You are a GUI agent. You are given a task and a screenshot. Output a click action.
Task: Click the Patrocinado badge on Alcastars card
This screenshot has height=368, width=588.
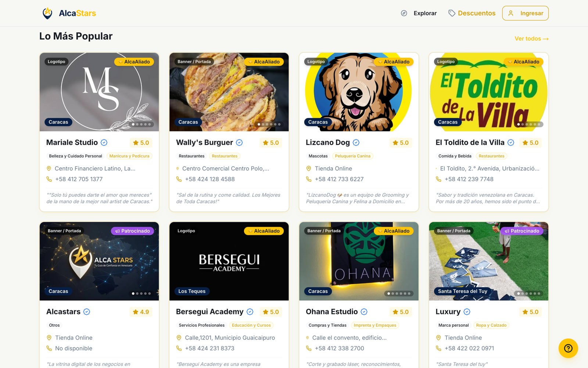[x=132, y=231]
